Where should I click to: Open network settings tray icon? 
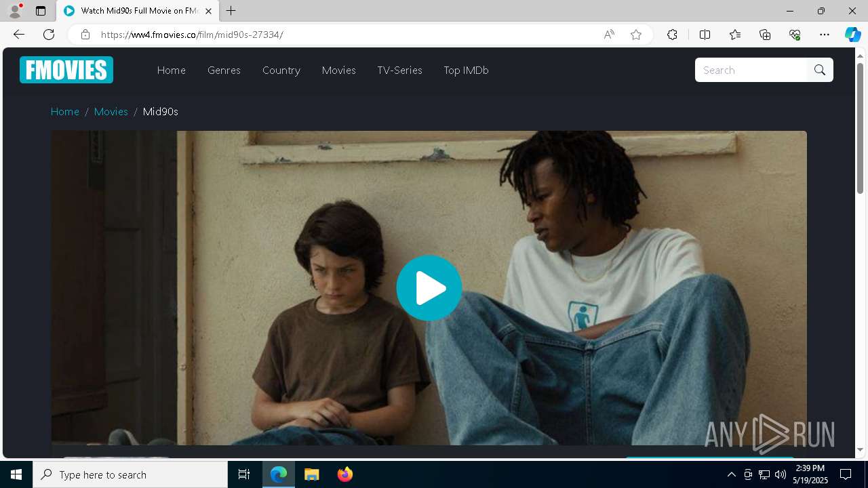pos(764,474)
